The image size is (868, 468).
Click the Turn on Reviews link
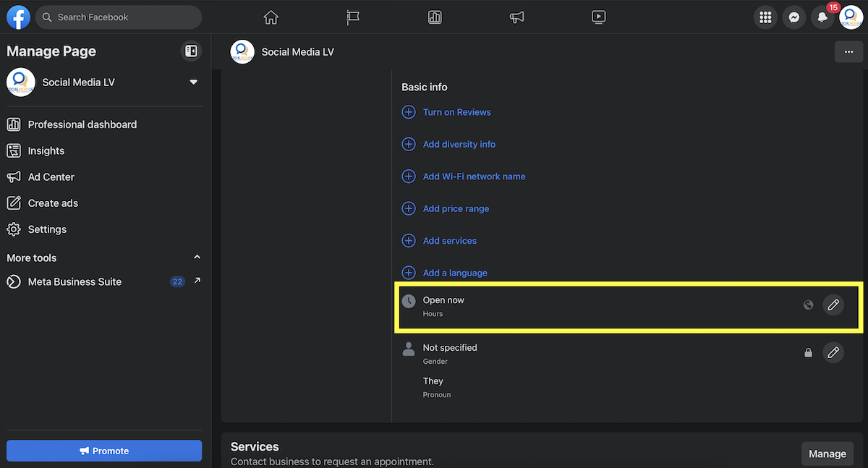(x=456, y=111)
